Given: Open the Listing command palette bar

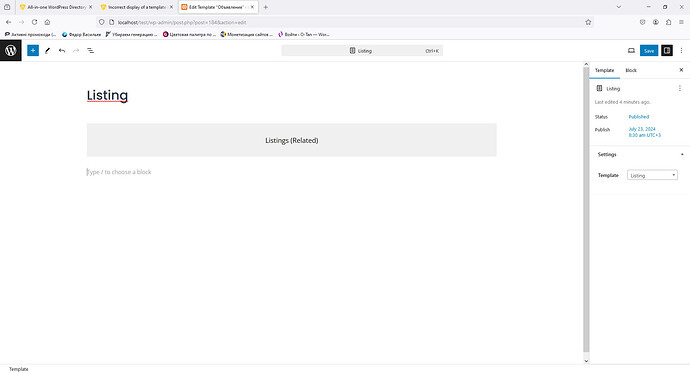Looking at the screenshot, I should tap(362, 51).
